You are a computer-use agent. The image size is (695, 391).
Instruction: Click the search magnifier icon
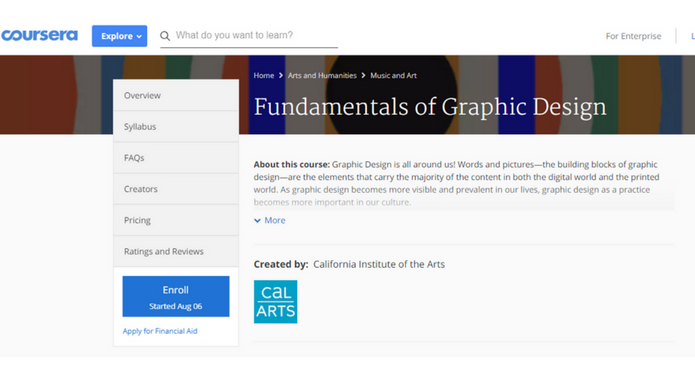[165, 36]
